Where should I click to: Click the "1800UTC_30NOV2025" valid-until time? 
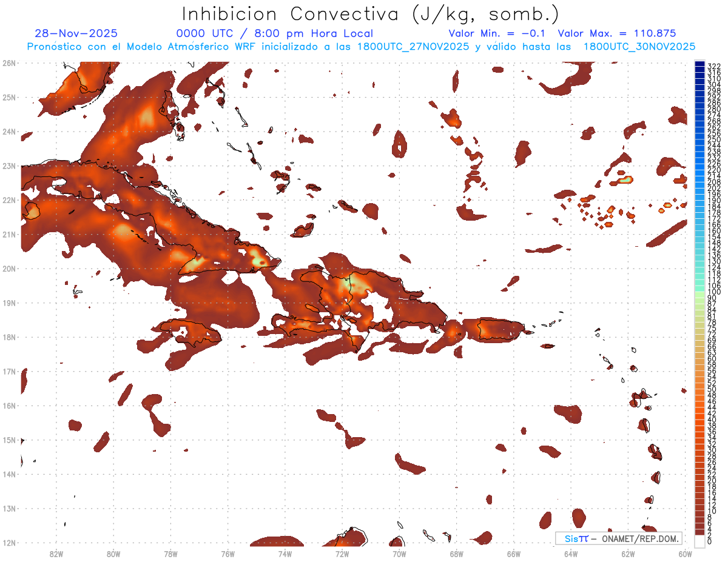tap(639, 47)
